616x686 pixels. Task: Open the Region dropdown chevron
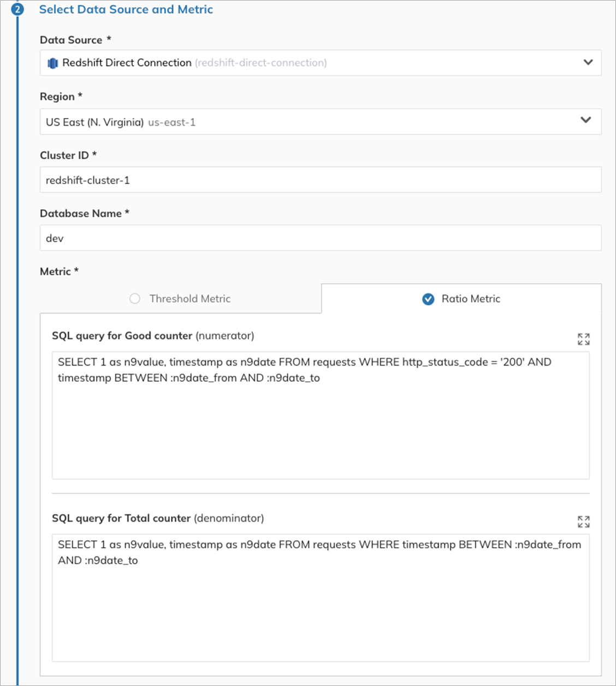[x=586, y=120]
